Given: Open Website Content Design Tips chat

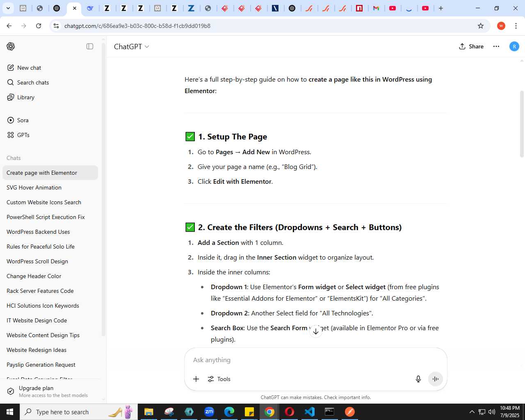Looking at the screenshot, I should pos(50,335).
